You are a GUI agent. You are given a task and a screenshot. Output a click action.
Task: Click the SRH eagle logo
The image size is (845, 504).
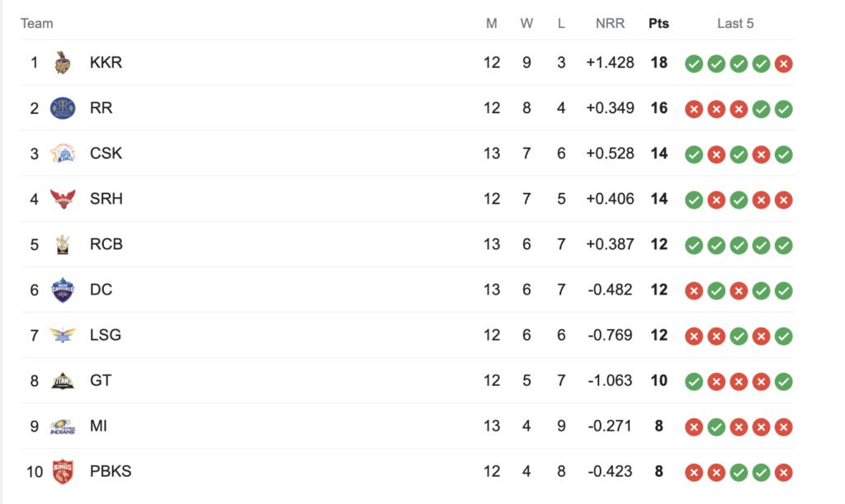coord(63,199)
